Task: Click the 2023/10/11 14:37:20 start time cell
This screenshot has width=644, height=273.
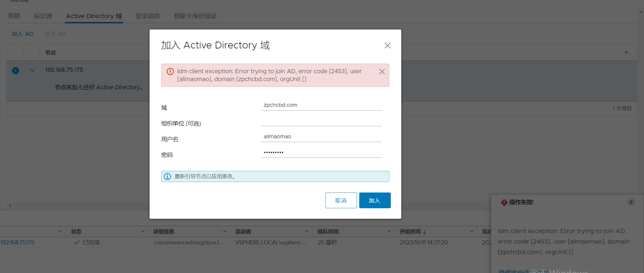Action: pyautogui.click(x=423, y=242)
